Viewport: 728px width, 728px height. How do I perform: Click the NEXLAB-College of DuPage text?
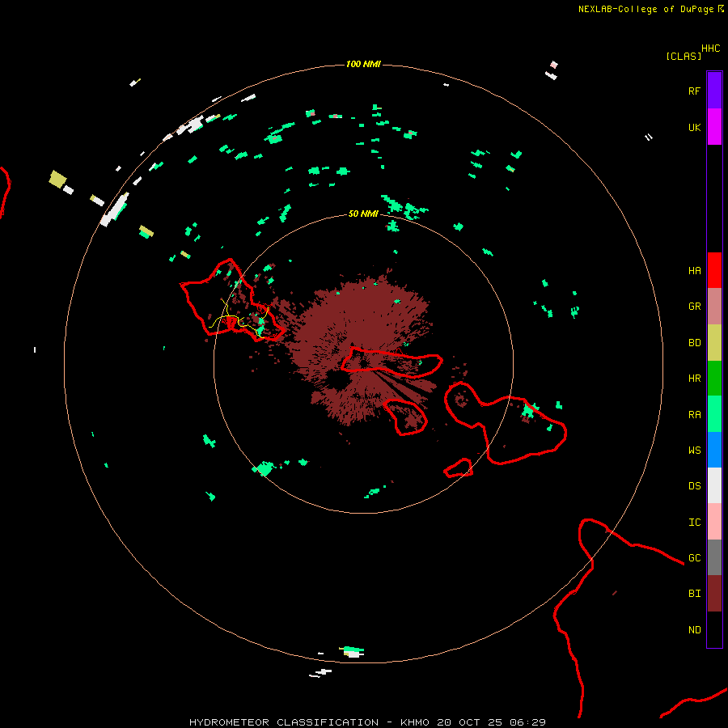pyautogui.click(x=645, y=9)
